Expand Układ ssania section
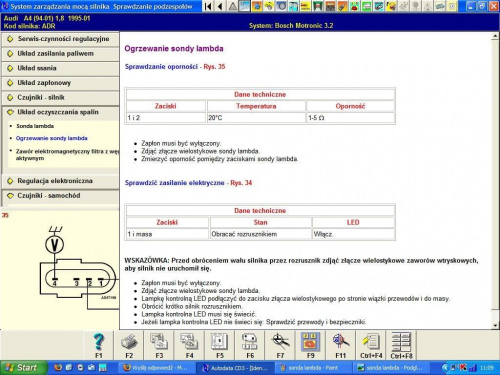The height and width of the screenshot is (375, 500). point(60,68)
